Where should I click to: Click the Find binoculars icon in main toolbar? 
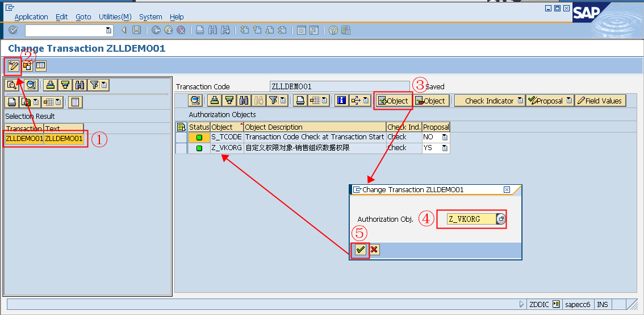[212, 30]
